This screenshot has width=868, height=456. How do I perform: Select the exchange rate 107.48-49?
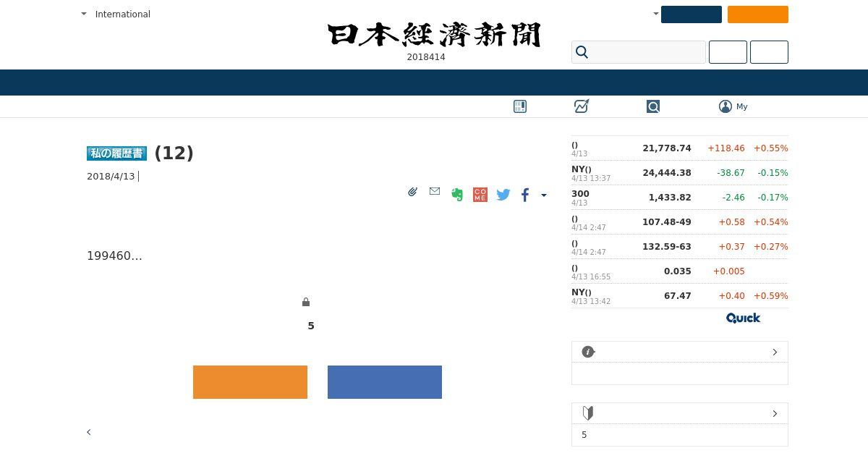(x=667, y=222)
